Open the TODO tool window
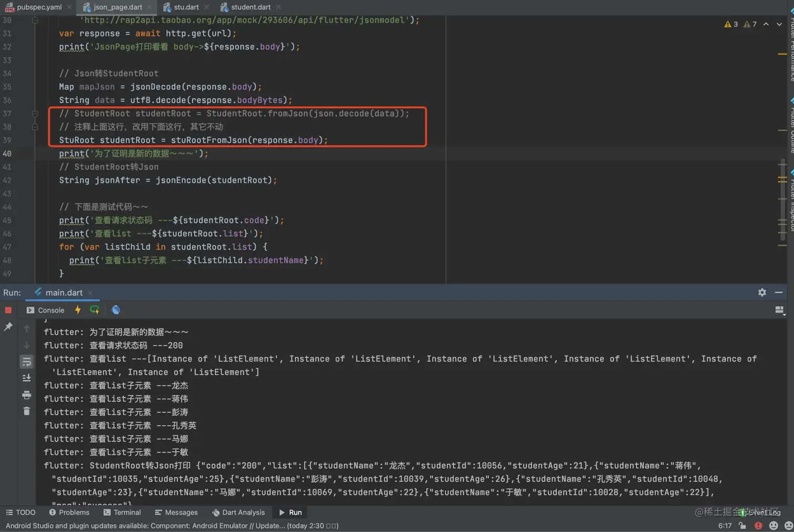This screenshot has width=794, height=532. (20, 512)
